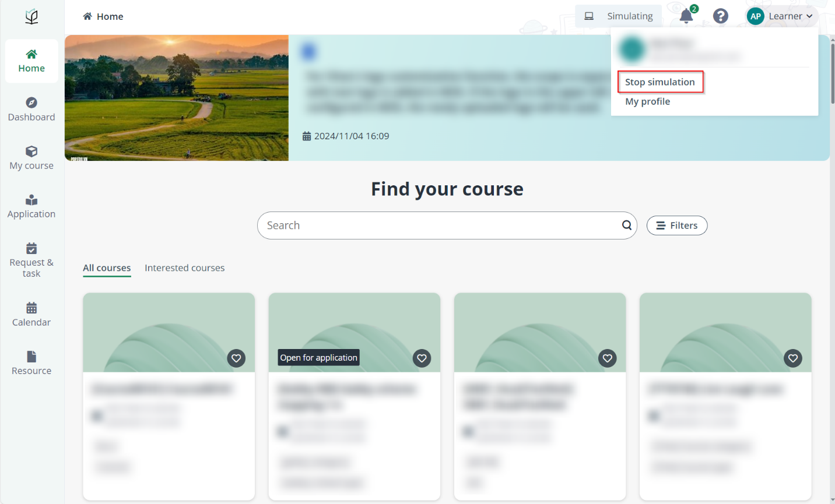This screenshot has width=835, height=504.
Task: Expand the Learner account dropdown
Action: tap(790, 16)
